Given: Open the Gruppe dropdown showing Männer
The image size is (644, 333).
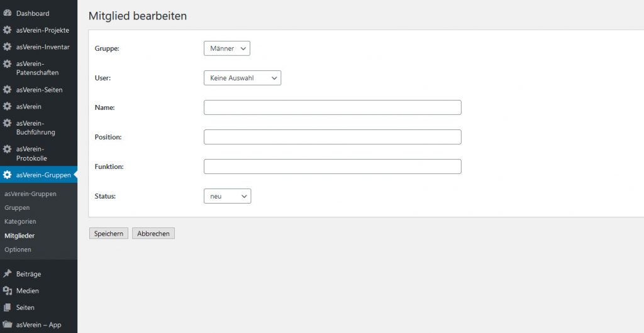Looking at the screenshot, I should tap(226, 48).
